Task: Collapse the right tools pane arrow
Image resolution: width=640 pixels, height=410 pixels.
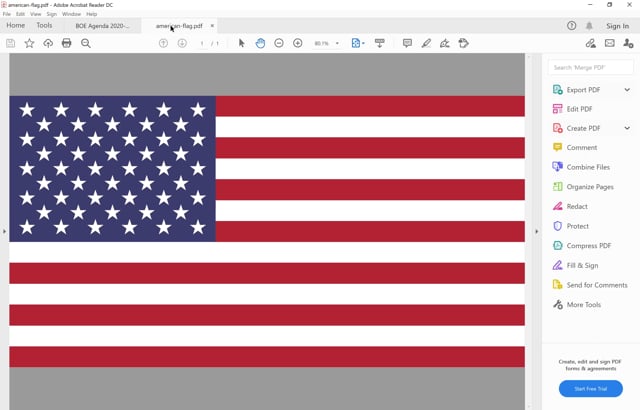Action: [536, 231]
